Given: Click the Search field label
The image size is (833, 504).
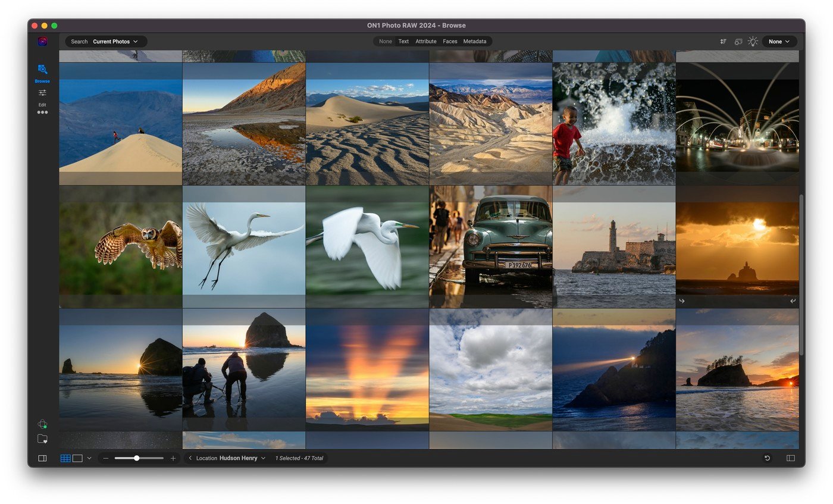Looking at the screenshot, I should (79, 42).
